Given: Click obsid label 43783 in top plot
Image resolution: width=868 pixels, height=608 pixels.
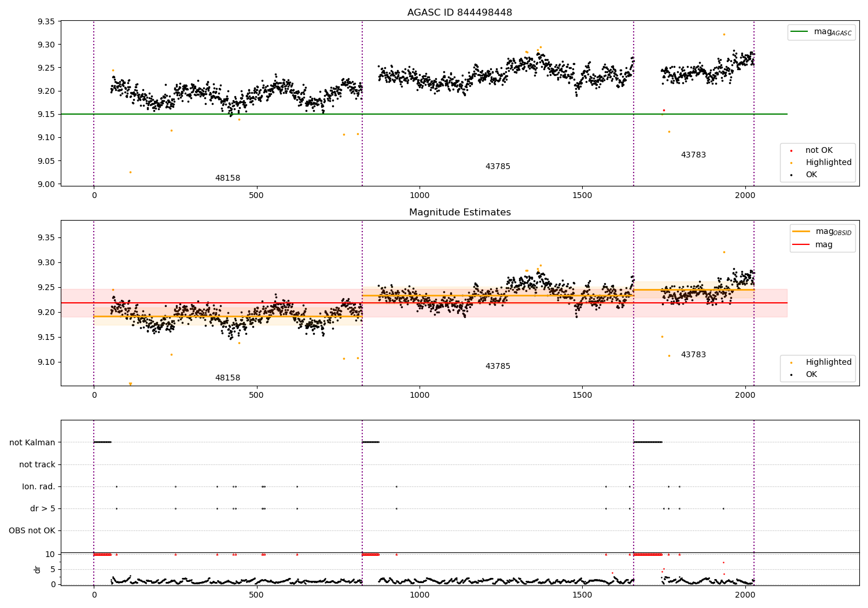Looking at the screenshot, I should point(693,155).
